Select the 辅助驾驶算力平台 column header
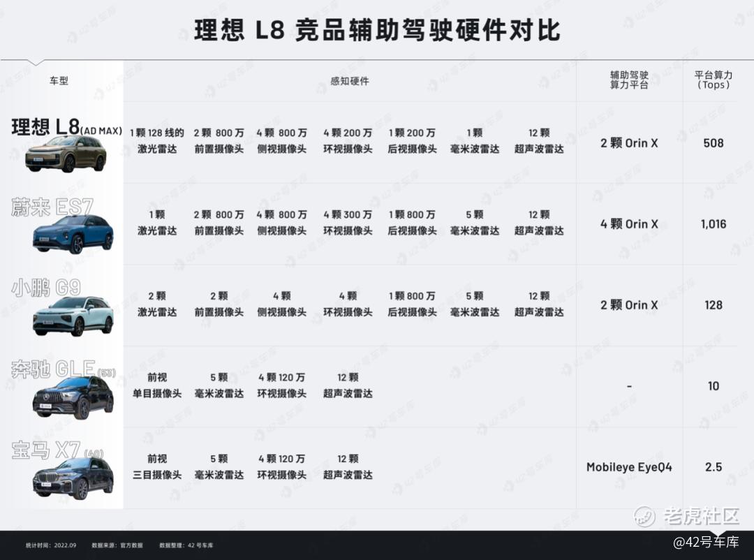This screenshot has height=560, width=754. pyautogui.click(x=629, y=80)
